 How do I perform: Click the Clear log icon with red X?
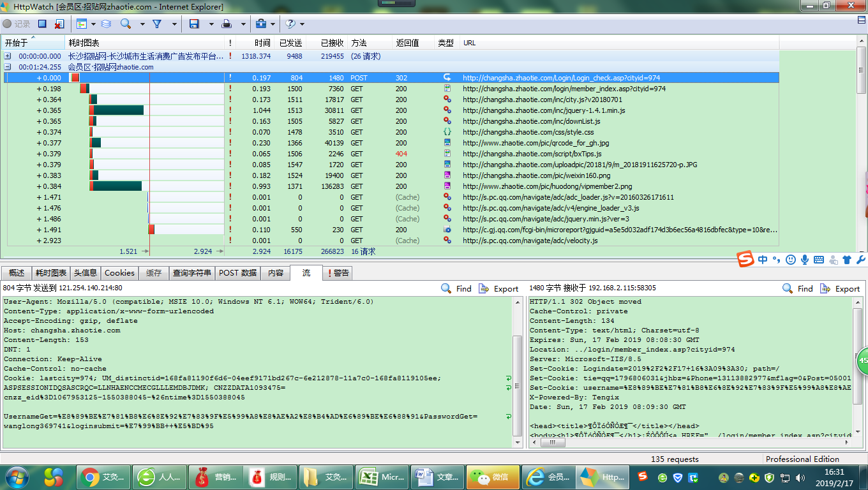click(59, 24)
